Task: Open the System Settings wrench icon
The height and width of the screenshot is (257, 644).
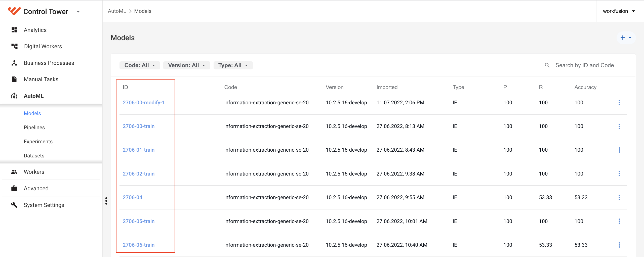Action: (x=14, y=205)
